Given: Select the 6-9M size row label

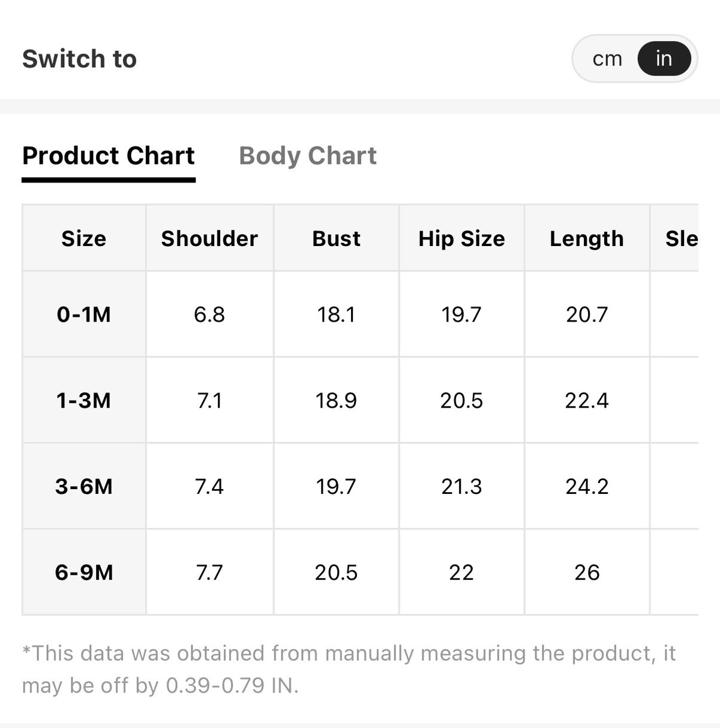Looking at the screenshot, I should [84, 572].
